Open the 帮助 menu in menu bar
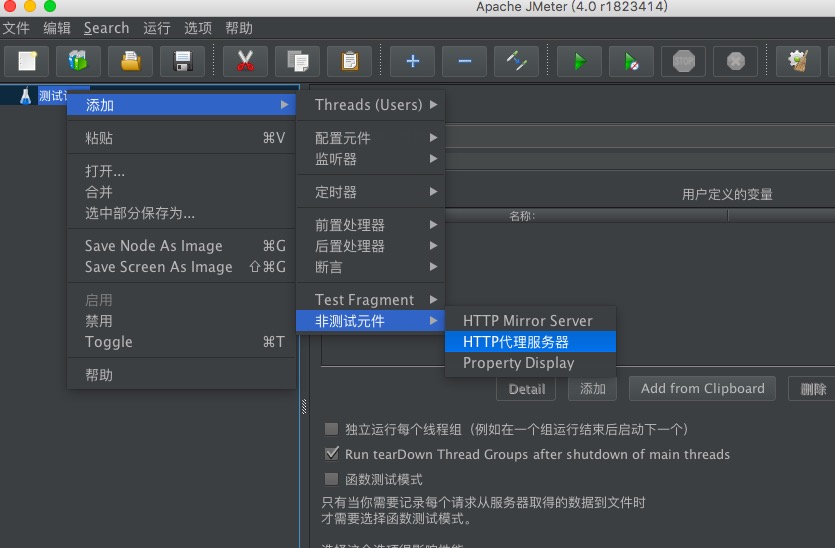 (x=239, y=28)
